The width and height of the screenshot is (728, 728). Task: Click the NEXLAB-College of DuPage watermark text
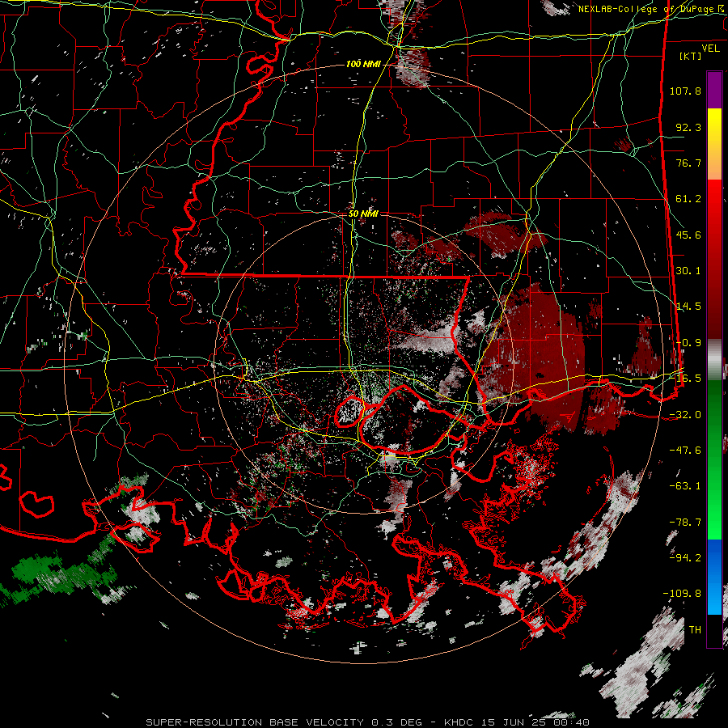coord(650,9)
